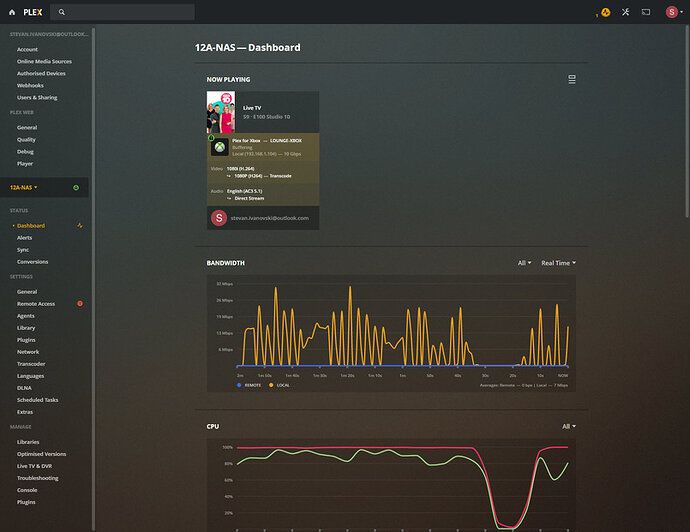Open Scheduled Tasks settings
The width and height of the screenshot is (690, 532).
[37, 400]
